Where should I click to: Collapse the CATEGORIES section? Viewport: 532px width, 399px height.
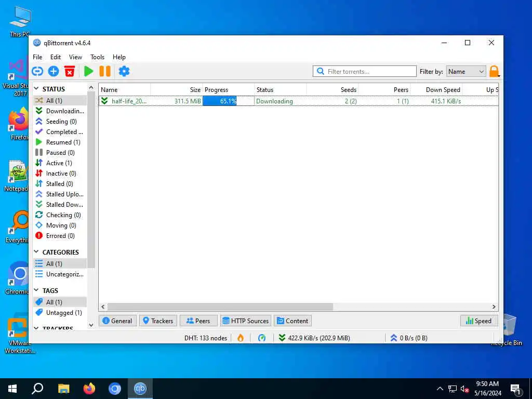tap(37, 252)
